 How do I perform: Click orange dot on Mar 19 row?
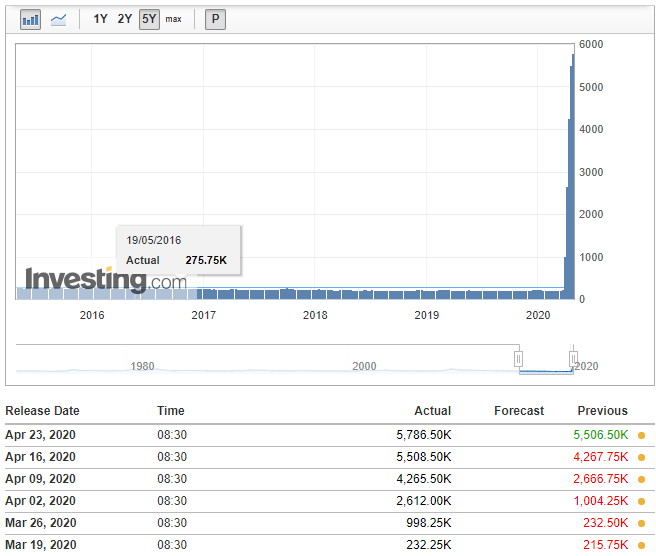[641, 545]
